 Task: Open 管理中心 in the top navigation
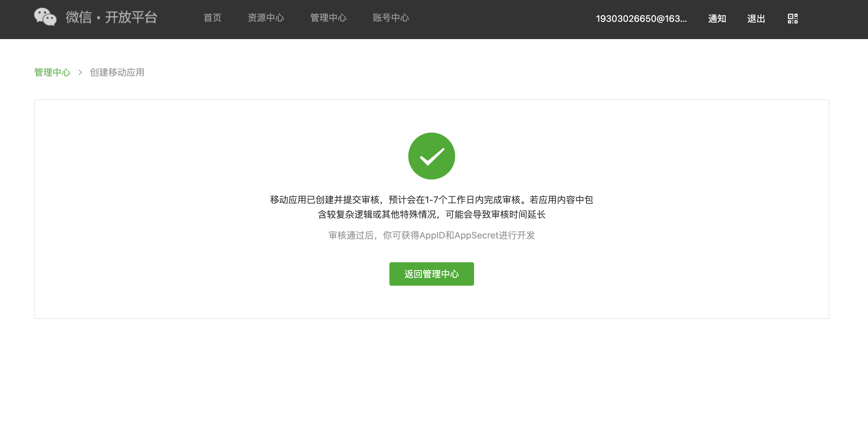pos(328,18)
